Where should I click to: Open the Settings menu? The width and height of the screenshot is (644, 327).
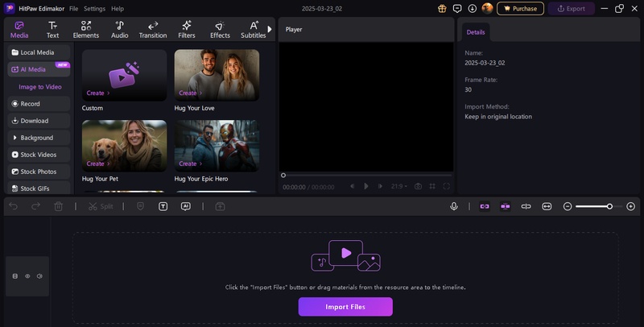(94, 8)
